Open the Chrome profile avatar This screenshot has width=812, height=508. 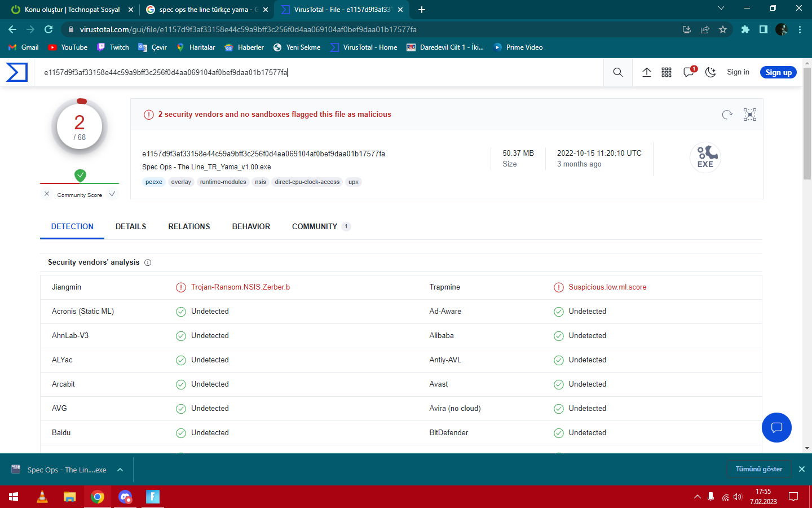point(782,29)
